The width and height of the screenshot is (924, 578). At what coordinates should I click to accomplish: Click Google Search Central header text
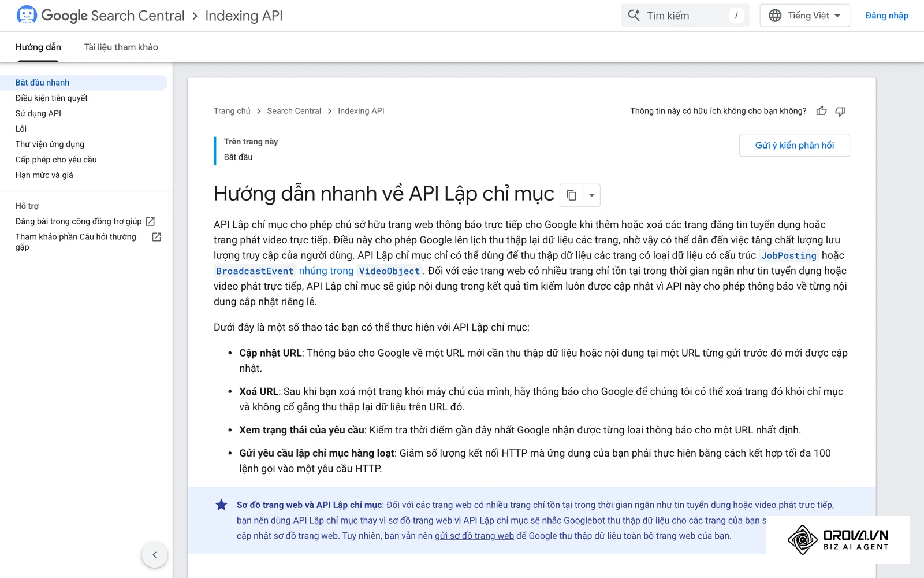click(x=113, y=16)
